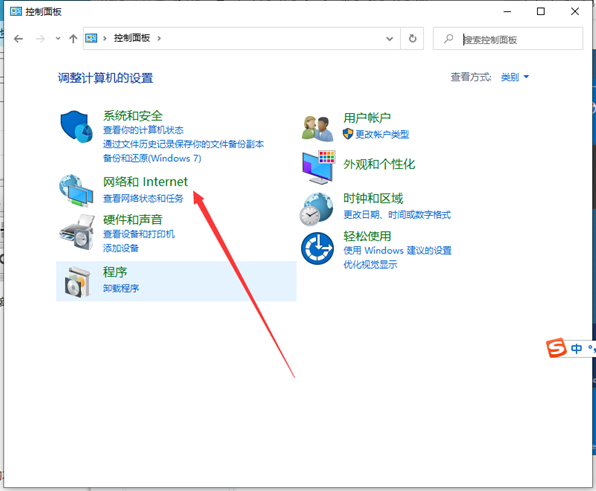Go up one folder level
Viewport: 596px width, 491px height.
[73, 39]
